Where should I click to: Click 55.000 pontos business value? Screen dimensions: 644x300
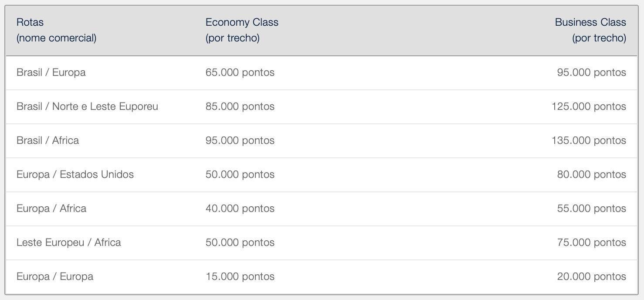pyautogui.click(x=592, y=208)
